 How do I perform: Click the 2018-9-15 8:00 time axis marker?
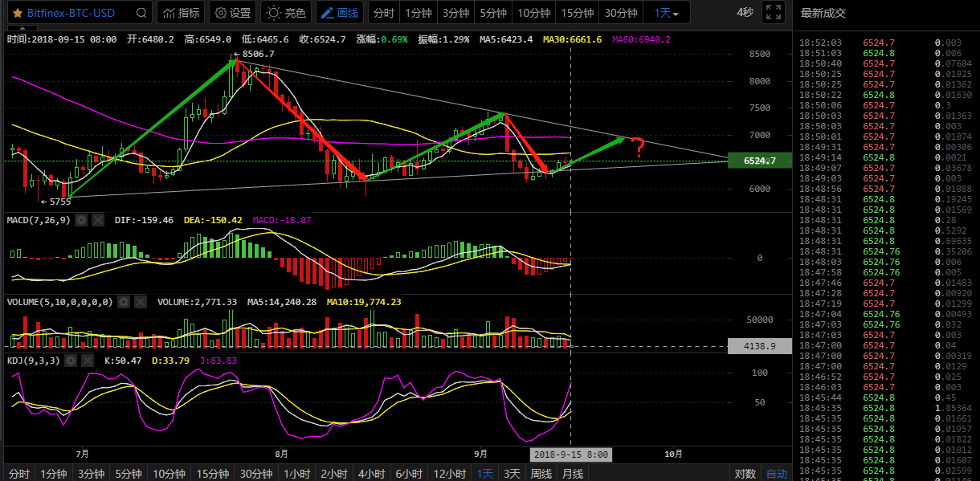pos(570,455)
